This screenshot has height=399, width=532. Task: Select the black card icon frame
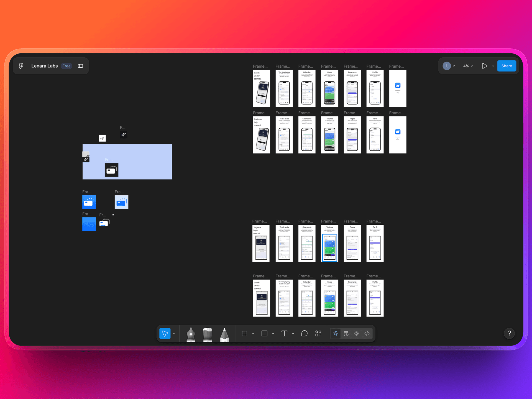point(111,170)
